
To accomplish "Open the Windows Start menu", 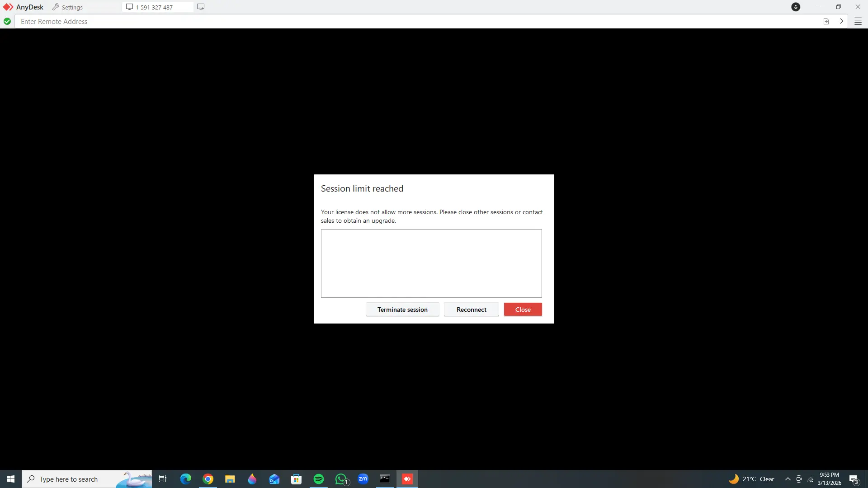I will pyautogui.click(x=11, y=479).
